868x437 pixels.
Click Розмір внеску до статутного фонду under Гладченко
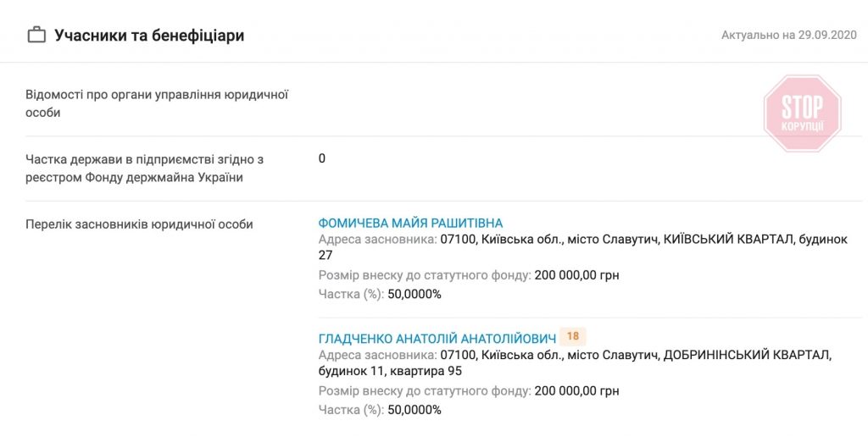(425, 390)
